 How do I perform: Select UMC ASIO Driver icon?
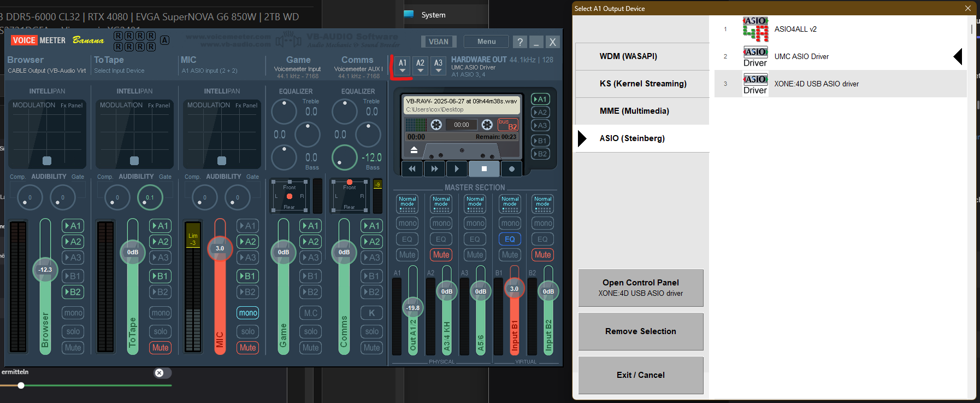(755, 56)
